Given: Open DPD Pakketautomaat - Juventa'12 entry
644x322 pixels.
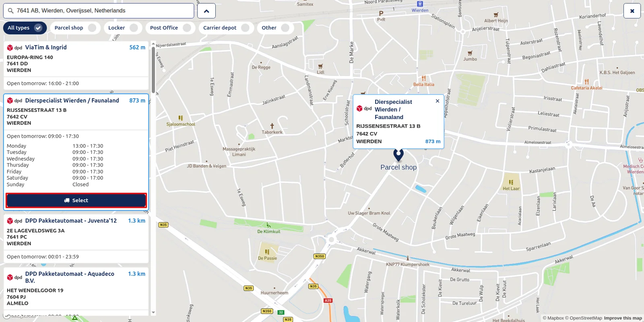Looking at the screenshot, I should pos(76,239).
